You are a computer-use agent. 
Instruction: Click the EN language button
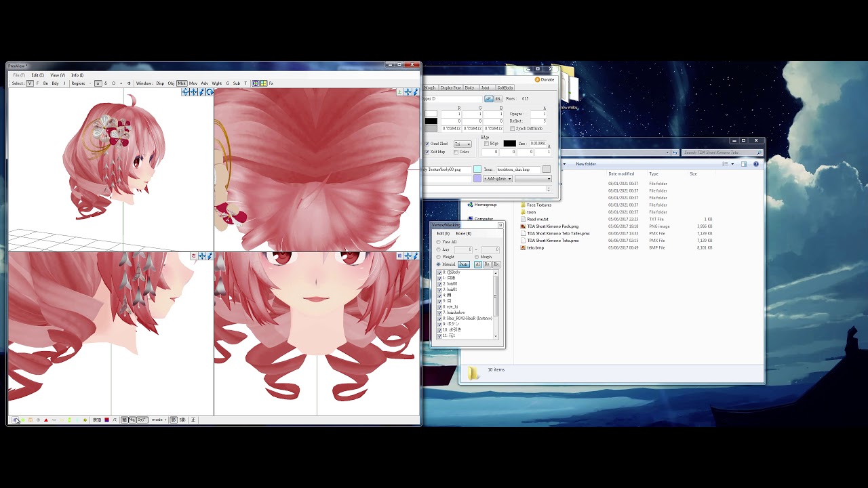498,99
